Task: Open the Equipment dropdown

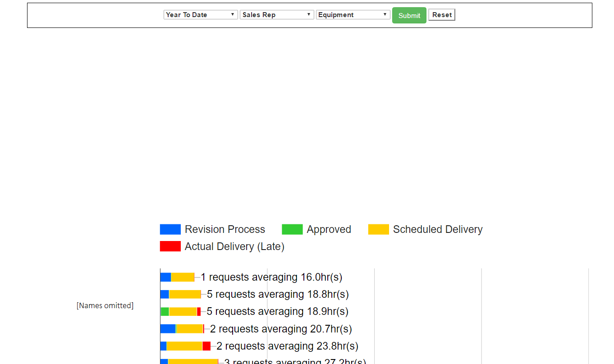Action: point(353,14)
